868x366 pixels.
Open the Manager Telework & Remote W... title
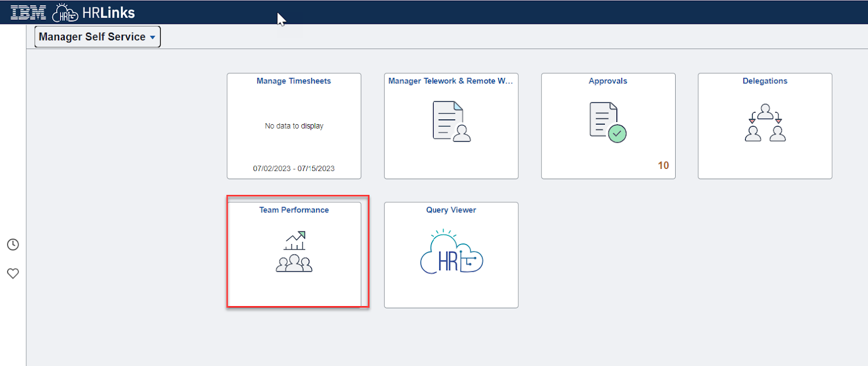tap(451, 81)
